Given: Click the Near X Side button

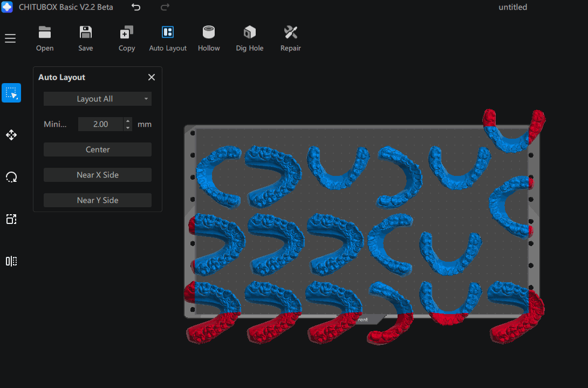Looking at the screenshot, I should point(98,175).
